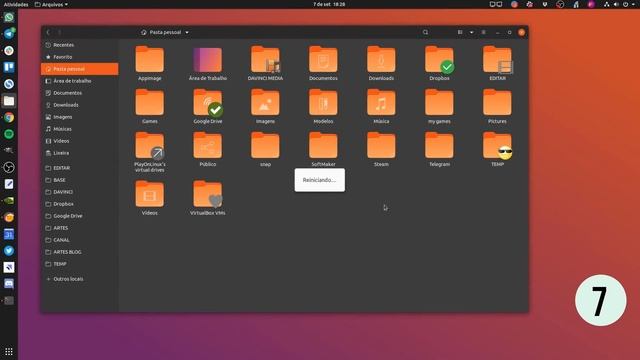Select the VirtualBox VMs folder
The image size is (640, 360).
click(x=207, y=198)
